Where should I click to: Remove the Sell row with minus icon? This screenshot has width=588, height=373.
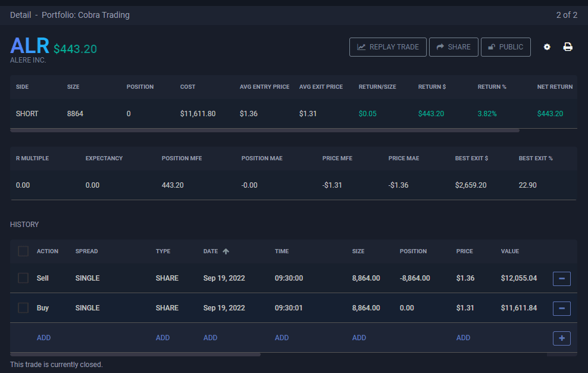point(561,278)
